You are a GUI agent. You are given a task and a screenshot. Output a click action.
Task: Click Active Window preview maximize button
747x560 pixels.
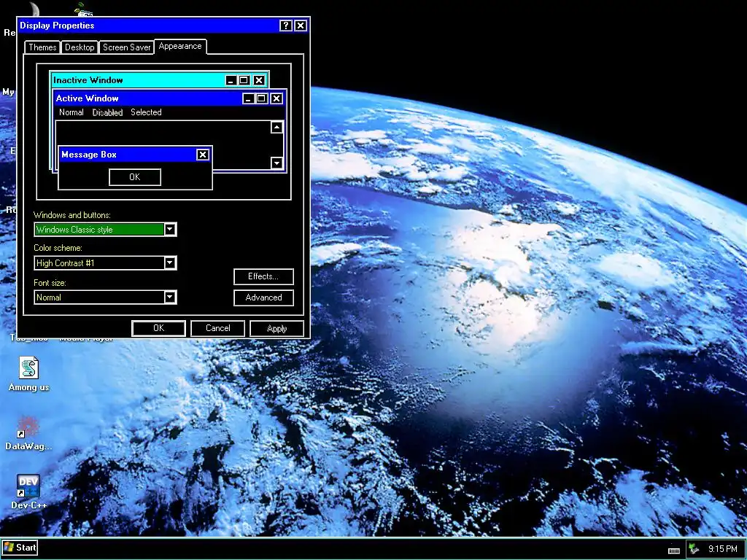coord(261,98)
